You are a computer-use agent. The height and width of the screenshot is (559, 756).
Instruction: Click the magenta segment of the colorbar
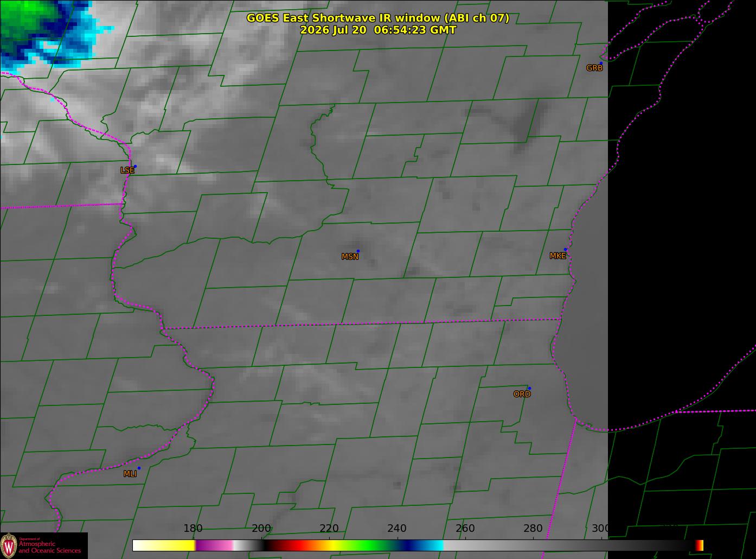pyautogui.click(x=214, y=545)
